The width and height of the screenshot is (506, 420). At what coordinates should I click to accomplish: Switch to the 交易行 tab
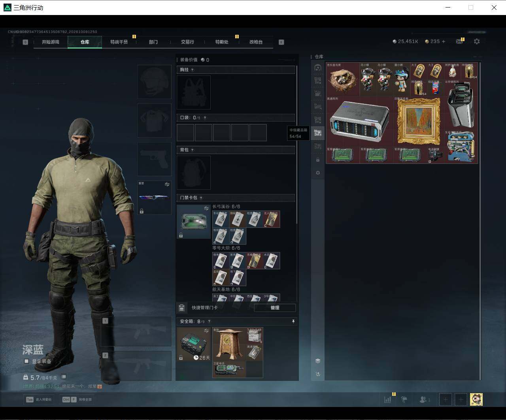click(x=187, y=42)
